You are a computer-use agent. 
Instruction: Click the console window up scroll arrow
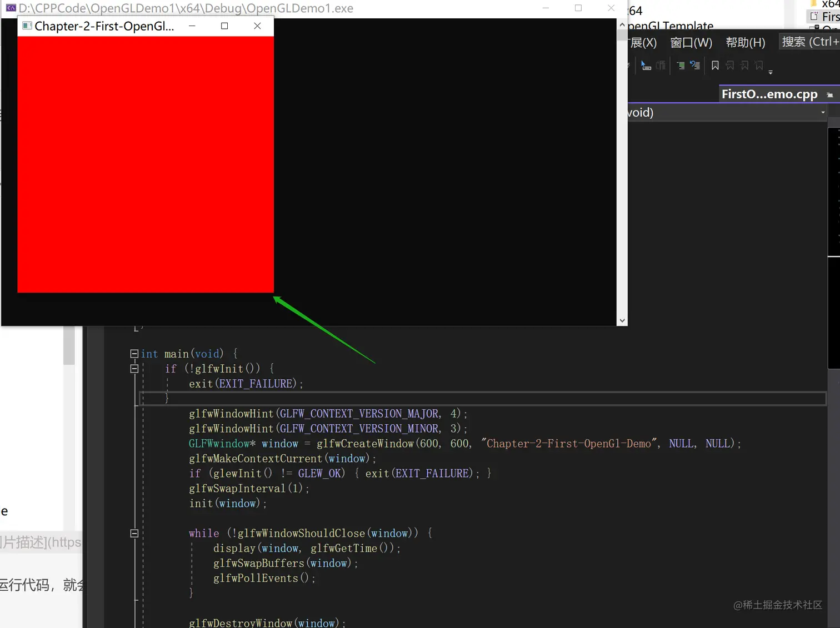(x=622, y=25)
